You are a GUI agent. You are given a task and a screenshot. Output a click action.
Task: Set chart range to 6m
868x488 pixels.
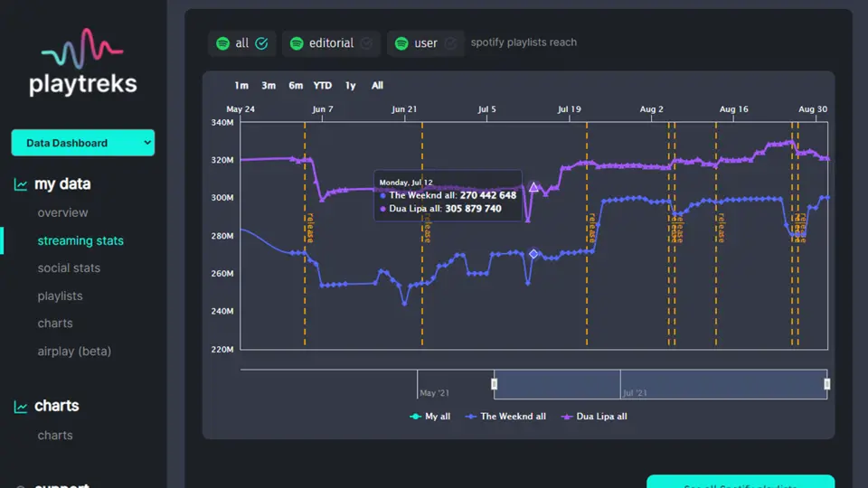coord(296,86)
